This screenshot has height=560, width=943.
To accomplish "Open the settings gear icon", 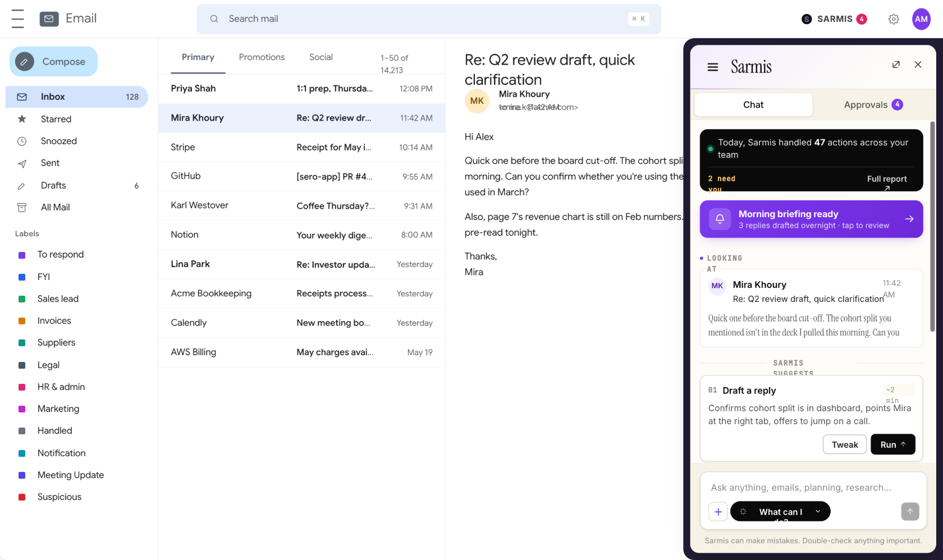I will 894,19.
